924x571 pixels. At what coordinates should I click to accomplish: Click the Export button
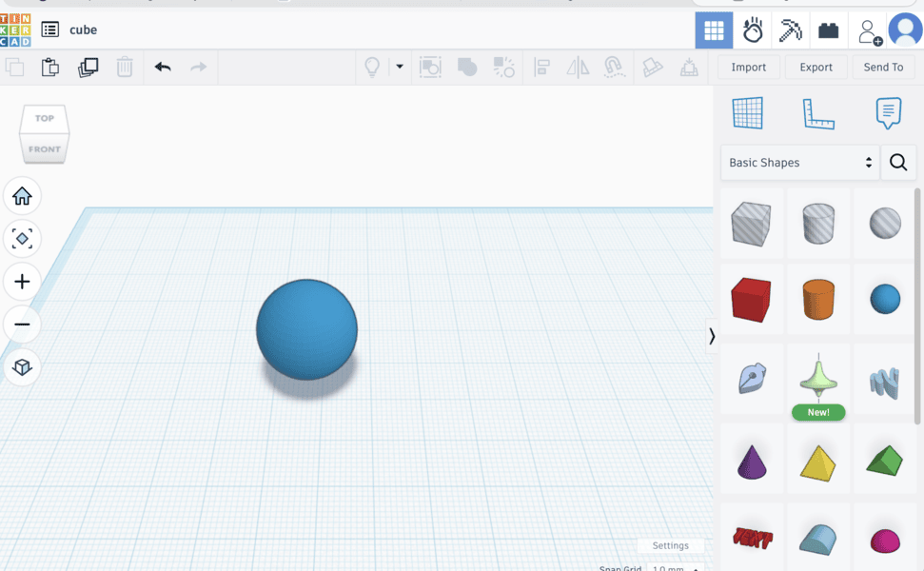coord(816,67)
